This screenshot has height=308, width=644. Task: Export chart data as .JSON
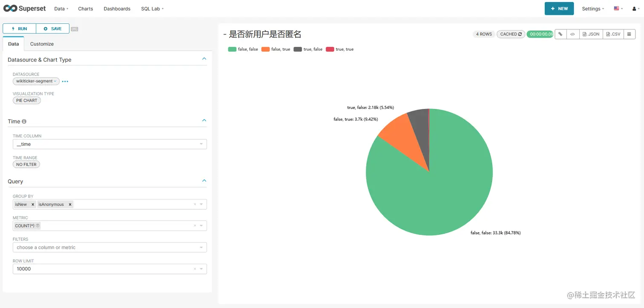(591, 34)
